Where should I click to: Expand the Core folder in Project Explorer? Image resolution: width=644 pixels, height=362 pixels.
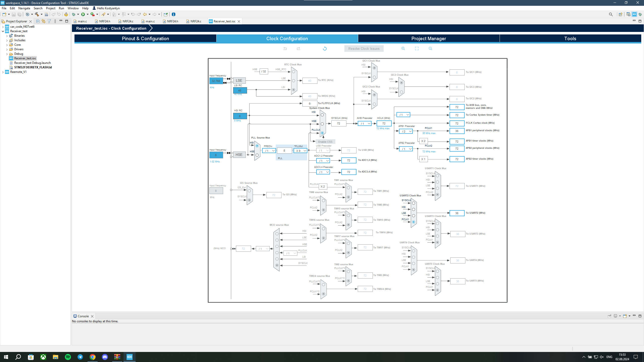pos(7,44)
